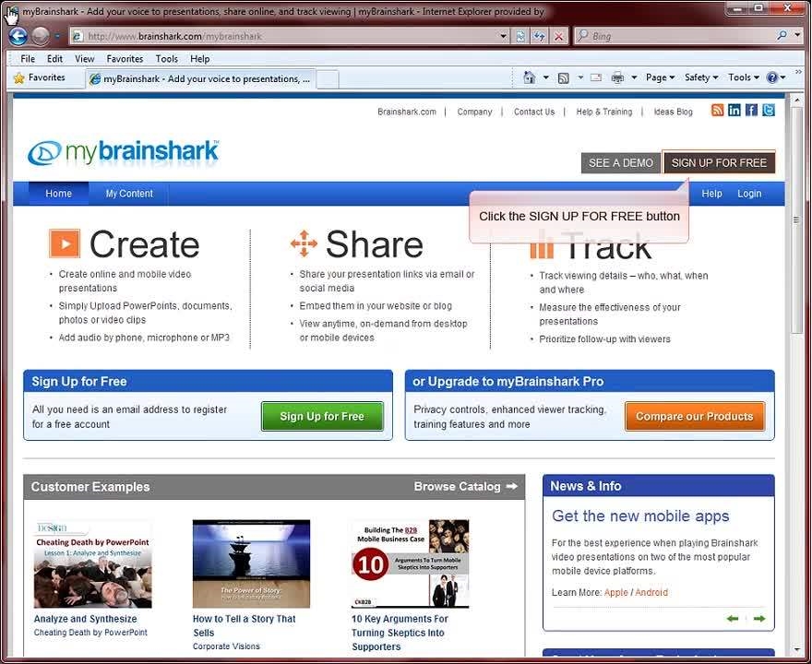Open the Analyze and Synthesize link
Screen dimensions: 812x664
[86, 619]
